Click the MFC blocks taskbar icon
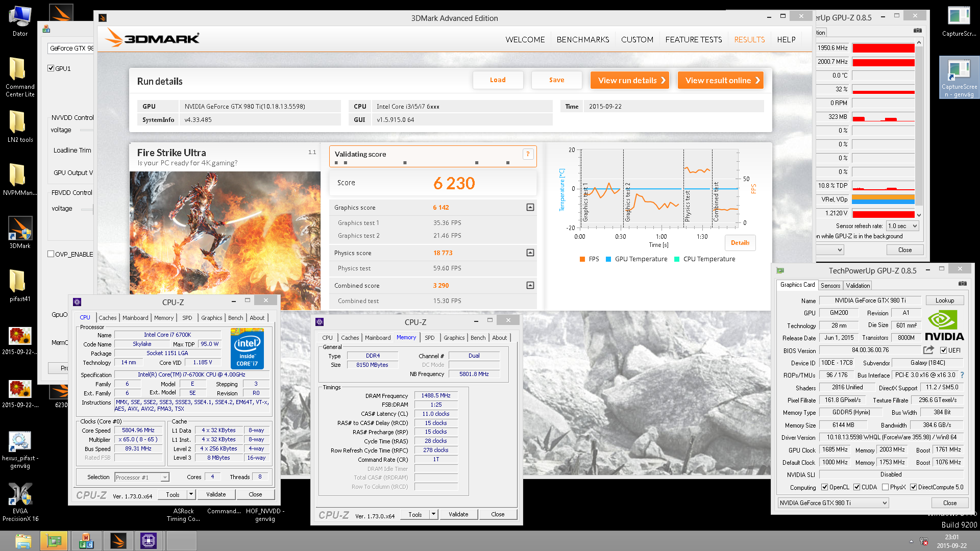The image size is (980, 551). pyautogui.click(x=86, y=541)
